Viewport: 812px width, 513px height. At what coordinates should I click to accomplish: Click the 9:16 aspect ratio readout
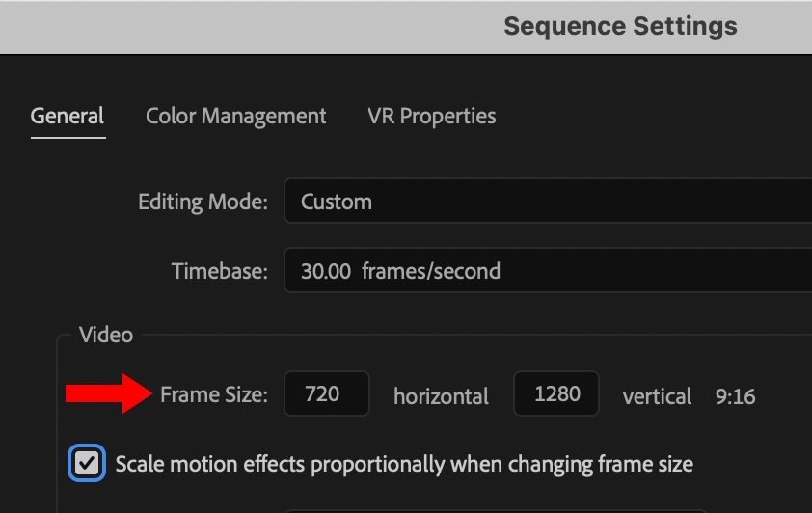pos(735,396)
